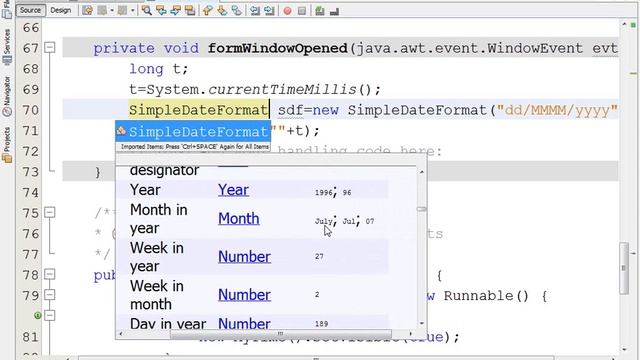640x360 pixels.
Task: Click 'long t;' declaration on line 68
Action: coord(159,69)
